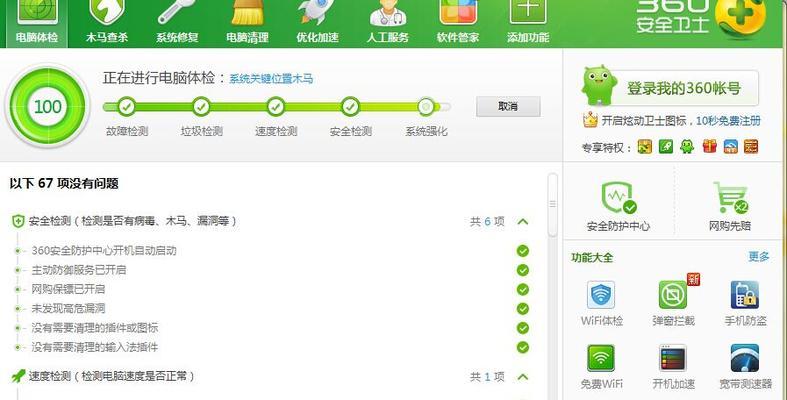Click 垃圾检测 progress checkpoint
This screenshot has height=400, width=787.
(201, 106)
